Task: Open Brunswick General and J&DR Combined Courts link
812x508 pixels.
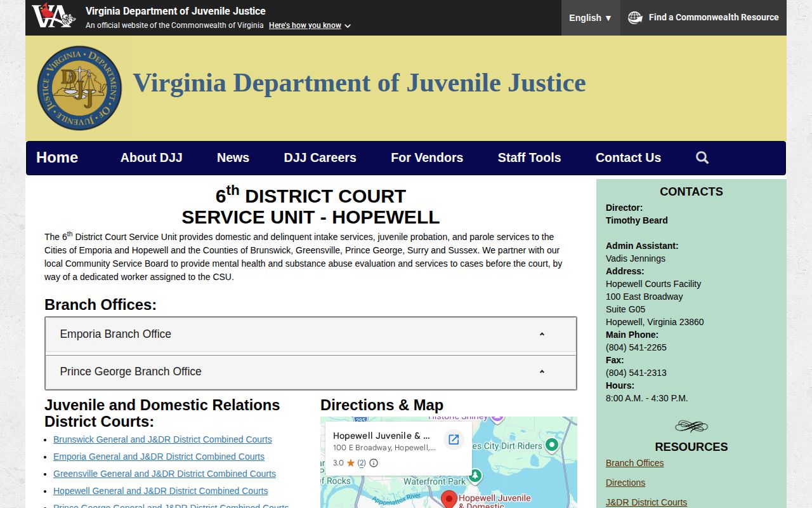Action: coord(162,439)
